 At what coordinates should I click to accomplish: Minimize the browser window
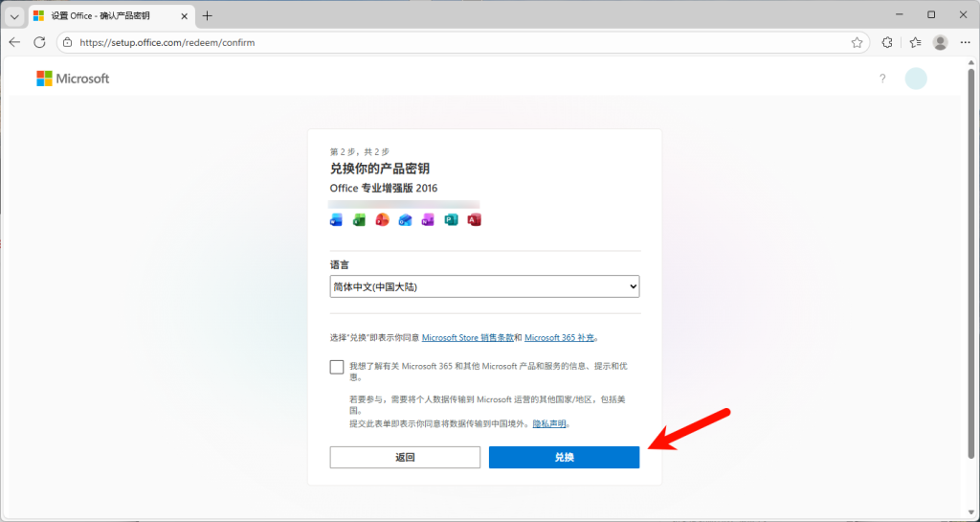point(900,15)
